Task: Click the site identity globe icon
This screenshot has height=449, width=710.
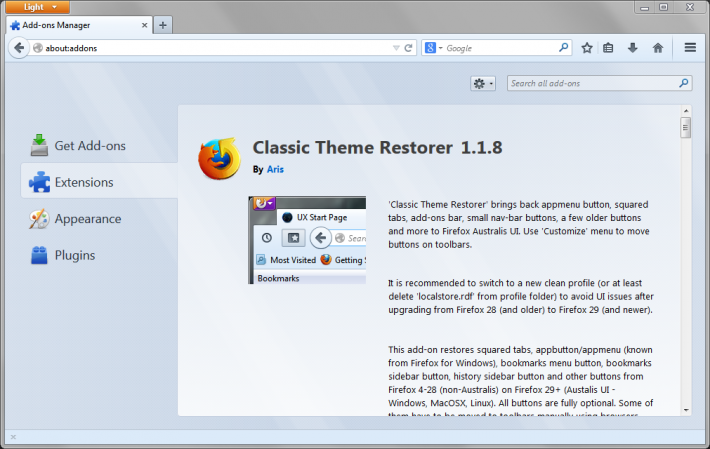Action: click(38, 48)
